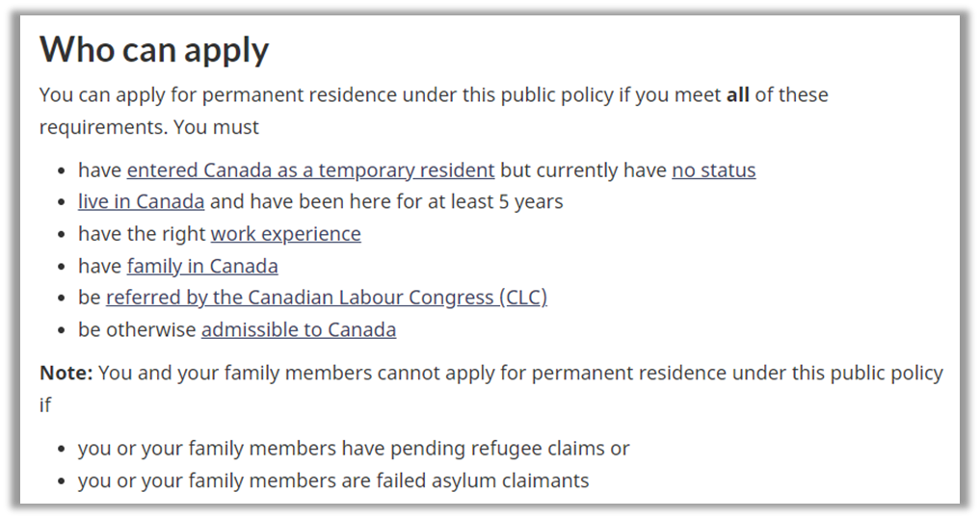Click the "be otherwise" text

pos(137,329)
